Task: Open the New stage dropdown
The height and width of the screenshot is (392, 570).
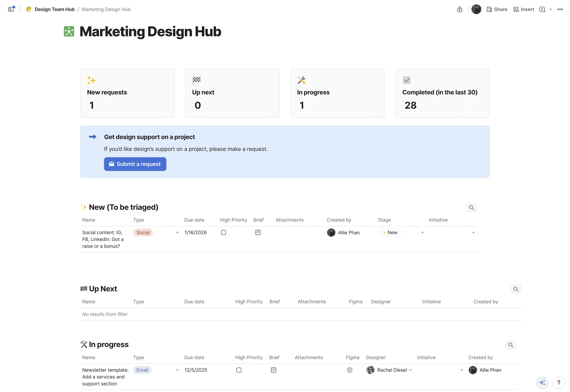Action: point(422,232)
